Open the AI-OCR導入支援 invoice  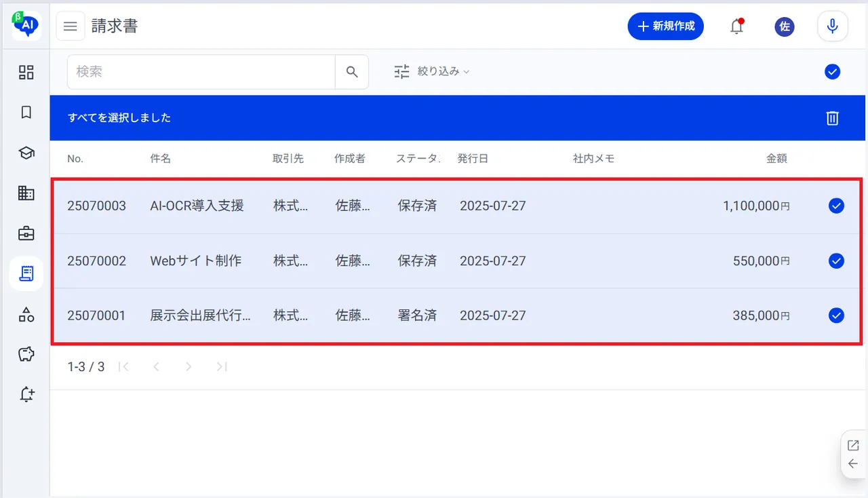(x=197, y=206)
